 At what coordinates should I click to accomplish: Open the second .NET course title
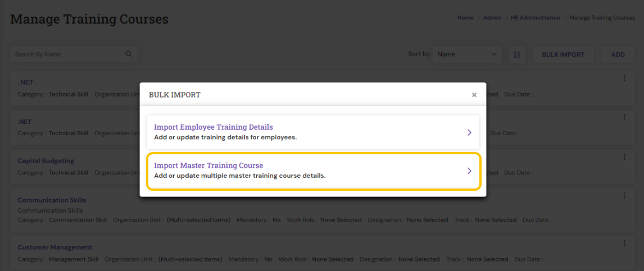pyautogui.click(x=24, y=122)
